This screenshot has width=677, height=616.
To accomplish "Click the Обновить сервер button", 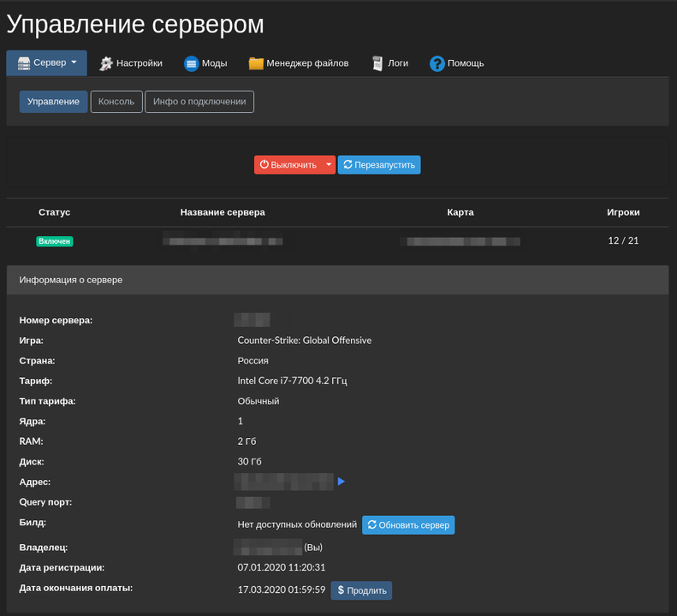I will pos(408,525).
